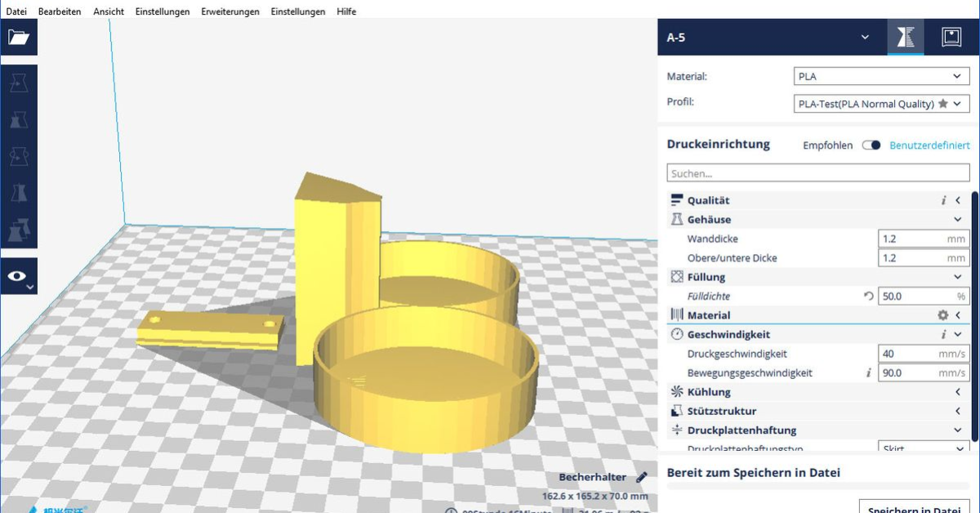Open the Erweiterungen menu
The image size is (980, 513).
(229, 11)
